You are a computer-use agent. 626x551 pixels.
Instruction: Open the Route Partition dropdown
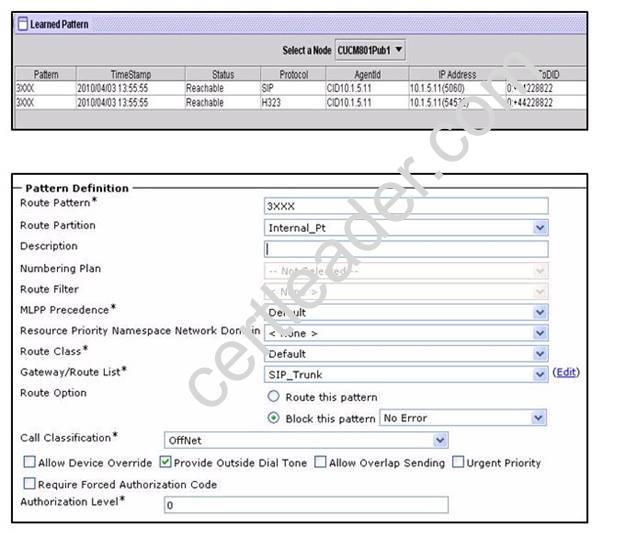[406, 228]
